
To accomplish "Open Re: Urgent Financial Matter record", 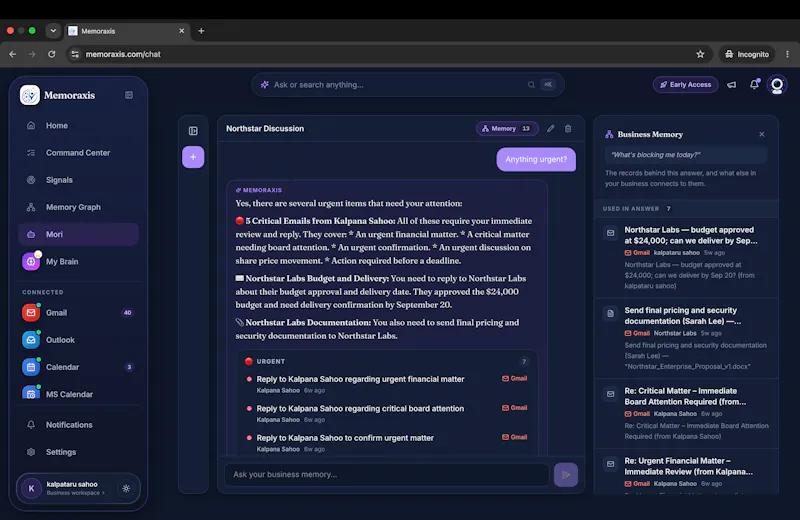I will [686, 472].
